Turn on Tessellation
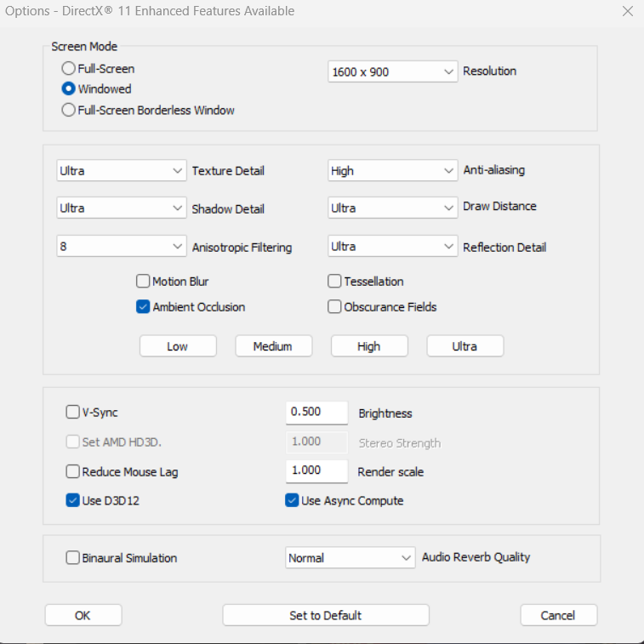The width and height of the screenshot is (644, 644). [335, 282]
